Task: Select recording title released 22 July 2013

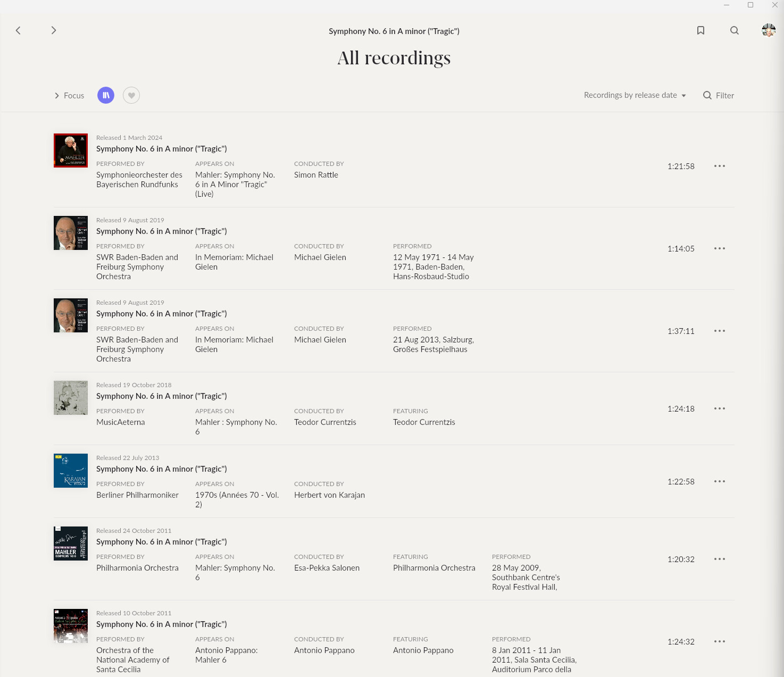Action: point(162,469)
